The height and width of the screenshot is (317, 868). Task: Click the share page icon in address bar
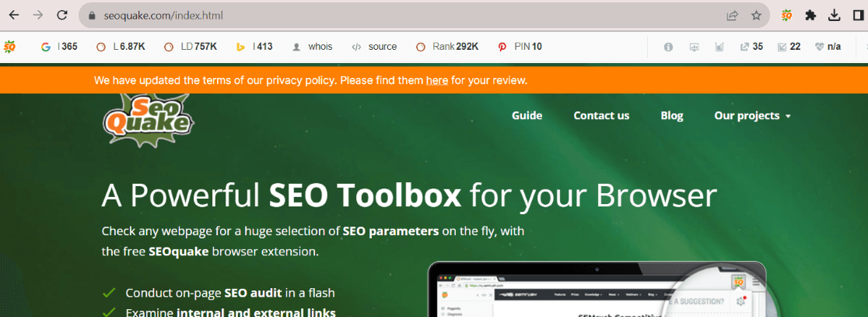[732, 15]
